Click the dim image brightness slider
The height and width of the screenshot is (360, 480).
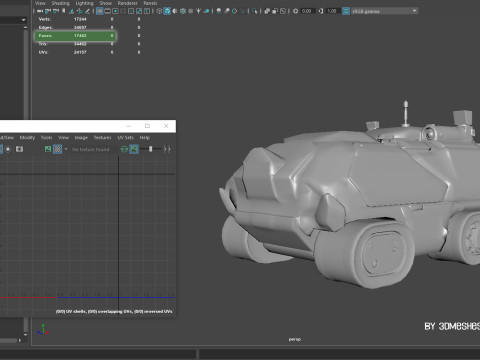[152, 149]
